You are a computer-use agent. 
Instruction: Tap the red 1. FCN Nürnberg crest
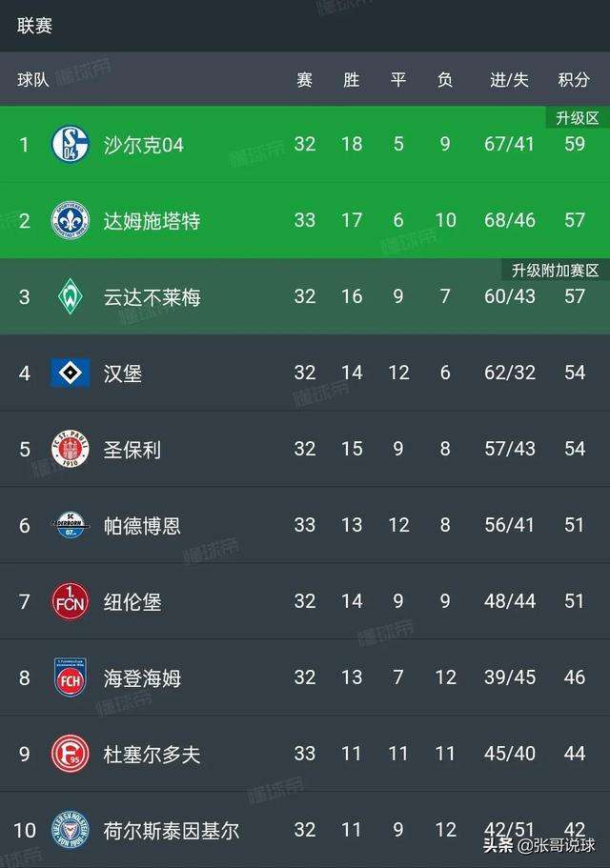pyautogui.click(x=71, y=601)
